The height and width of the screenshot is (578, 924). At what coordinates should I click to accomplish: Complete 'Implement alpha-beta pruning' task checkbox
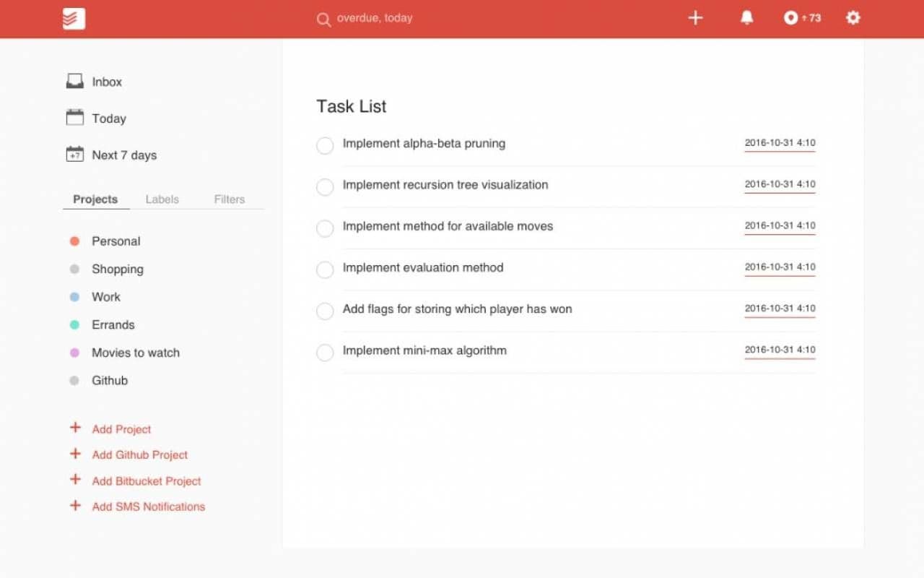325,145
